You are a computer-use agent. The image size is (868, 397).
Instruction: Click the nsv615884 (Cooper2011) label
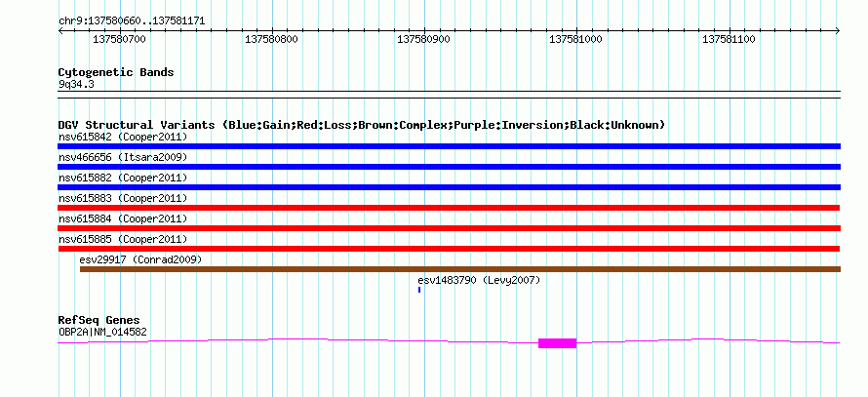[123, 218]
